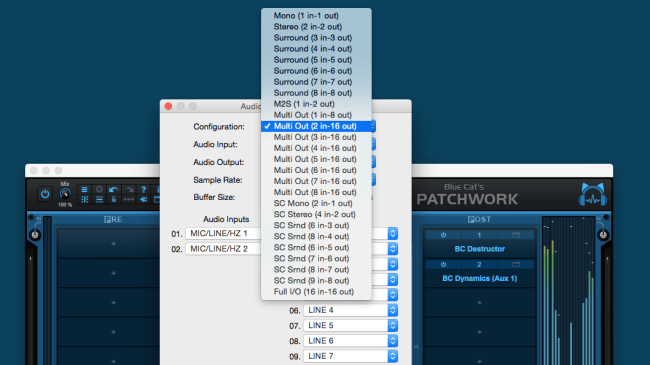The image size is (650, 365).
Task: Open BC Destructor editor window icon
Action: 516,235
